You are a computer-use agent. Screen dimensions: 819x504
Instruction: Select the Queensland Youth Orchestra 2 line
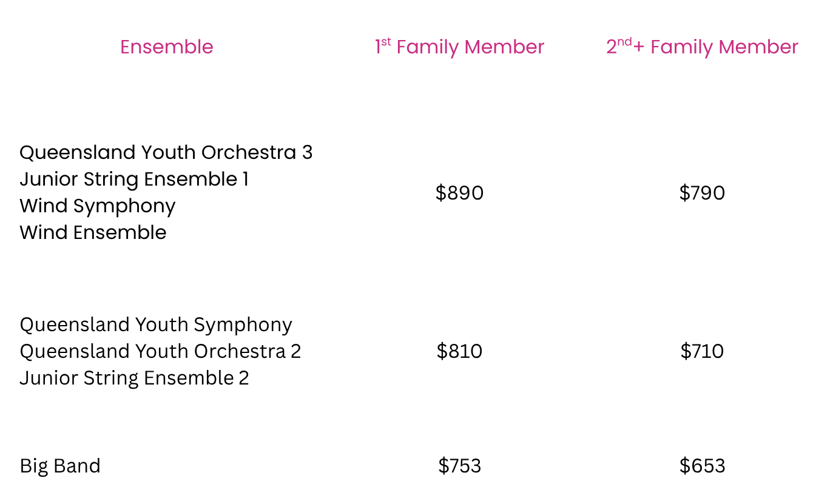pyautogui.click(x=160, y=352)
